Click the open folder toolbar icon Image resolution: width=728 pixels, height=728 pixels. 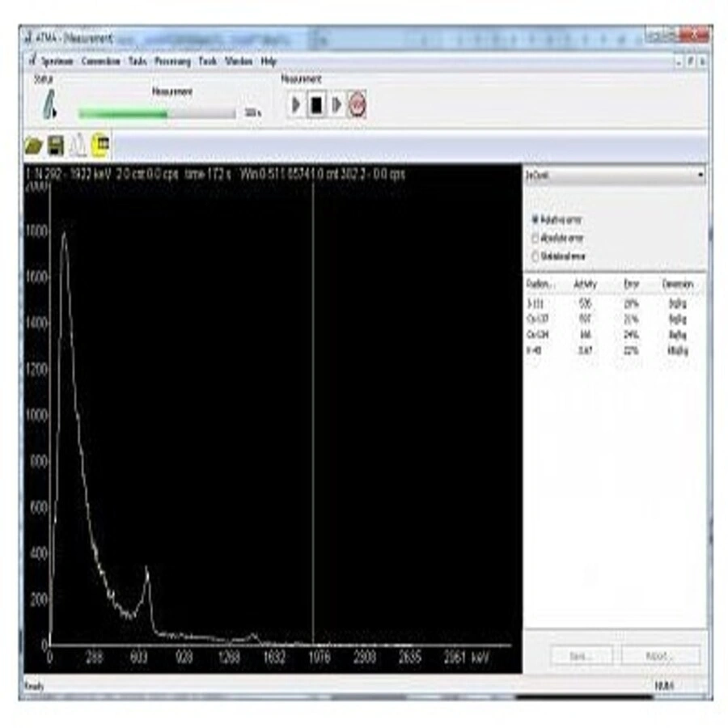click(x=34, y=145)
